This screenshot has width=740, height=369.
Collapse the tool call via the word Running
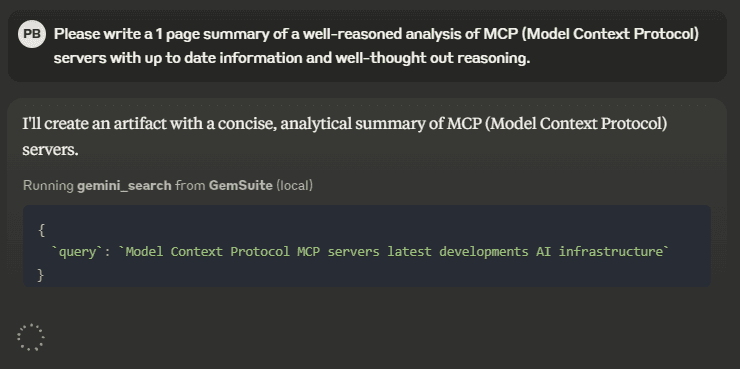(x=49, y=185)
